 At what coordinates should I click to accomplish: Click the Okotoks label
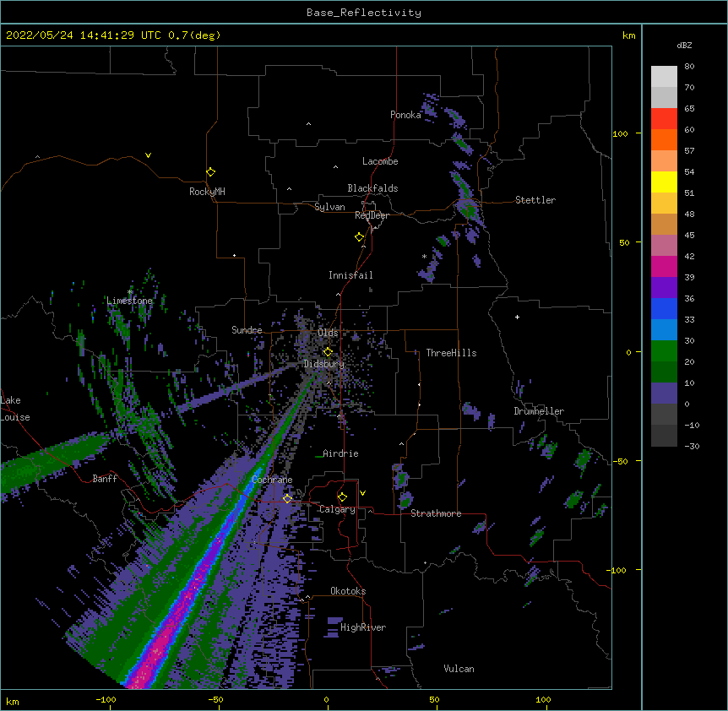[348, 591]
